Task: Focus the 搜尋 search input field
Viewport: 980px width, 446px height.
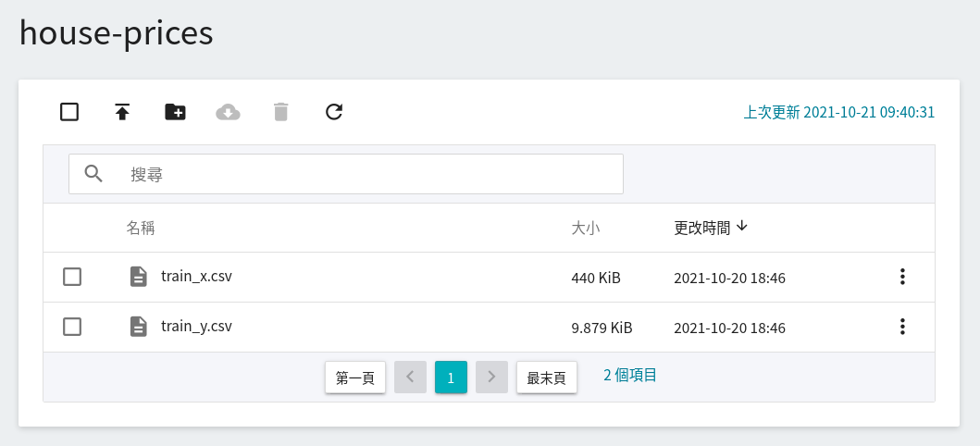Action: [345, 174]
